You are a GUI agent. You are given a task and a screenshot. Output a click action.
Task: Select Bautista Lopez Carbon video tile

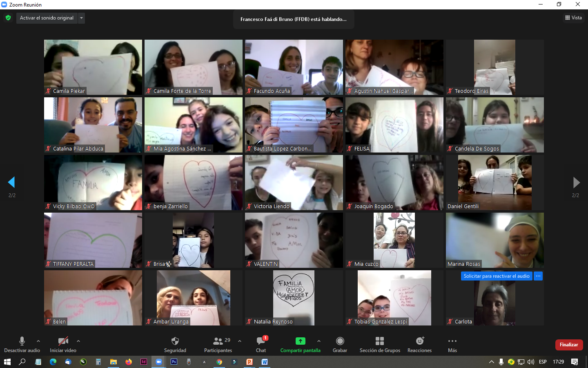coord(294,125)
